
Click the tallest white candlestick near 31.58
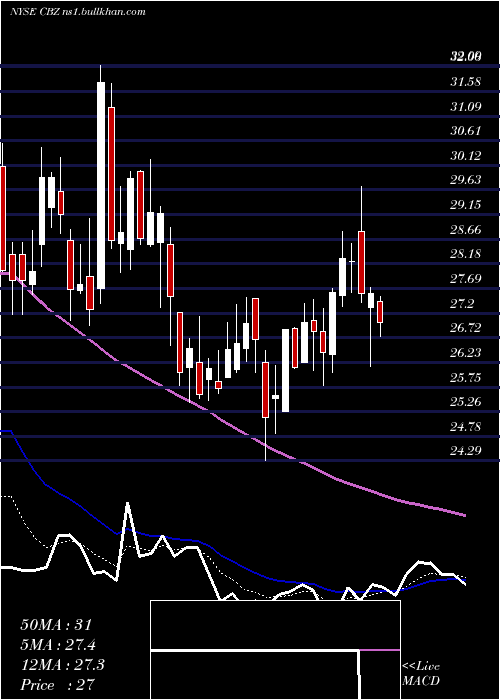[x=101, y=185]
